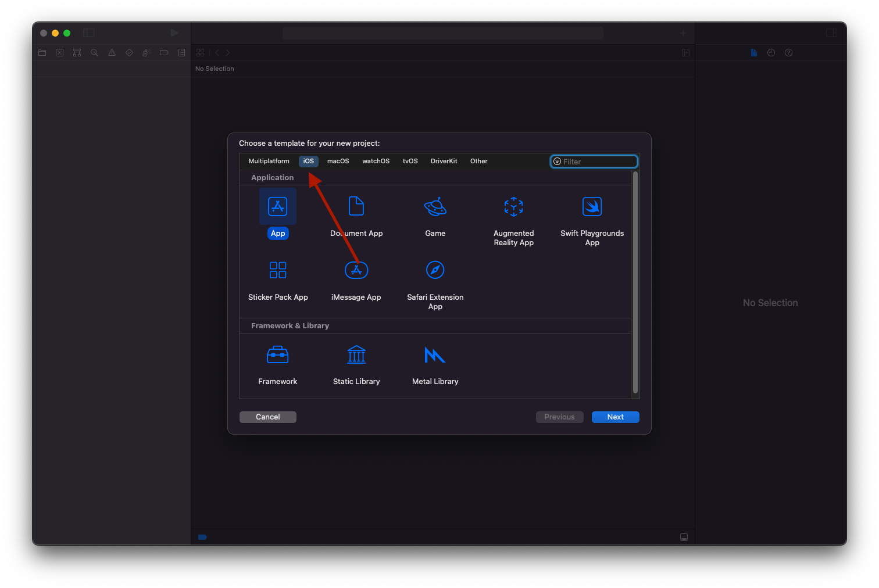Toggle the right inspector sidebar
Image resolution: width=879 pixels, height=588 pixels.
tap(832, 33)
